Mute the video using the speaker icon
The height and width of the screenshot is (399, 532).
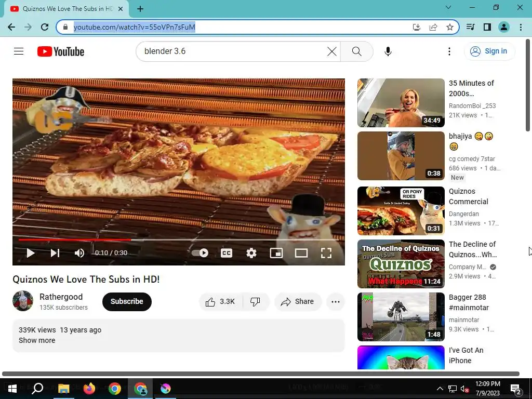79,253
